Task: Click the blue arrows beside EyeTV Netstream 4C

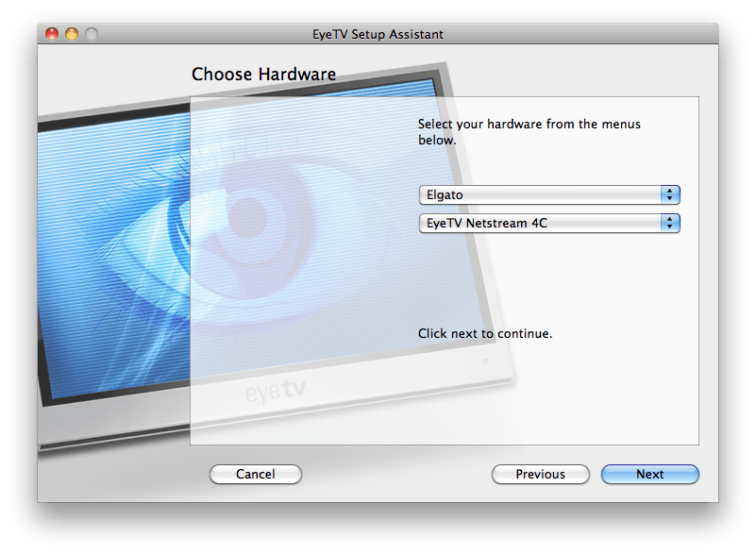Action: click(670, 224)
